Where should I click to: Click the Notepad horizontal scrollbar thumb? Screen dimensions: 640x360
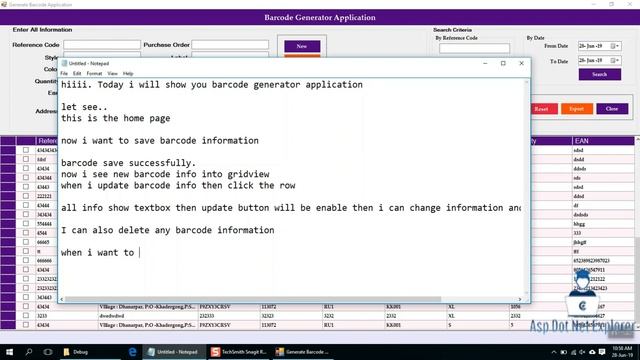click(253, 299)
